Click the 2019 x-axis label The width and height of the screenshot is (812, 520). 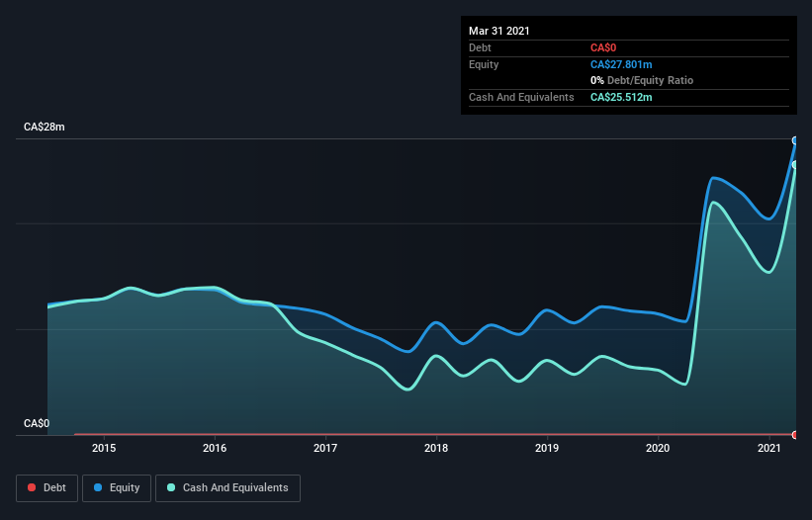pyautogui.click(x=547, y=448)
